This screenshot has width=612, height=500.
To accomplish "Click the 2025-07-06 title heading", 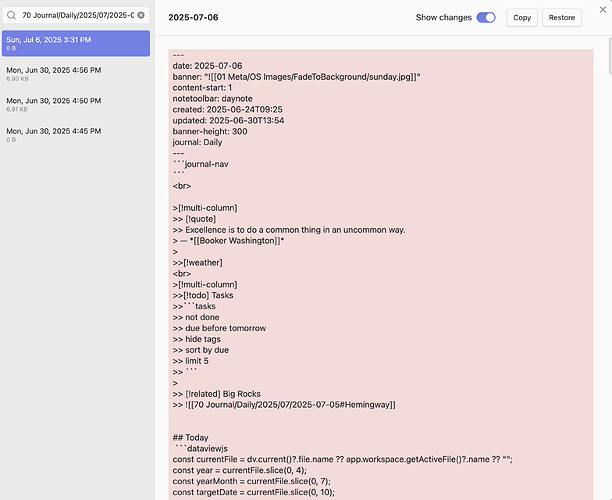I will [193, 18].
